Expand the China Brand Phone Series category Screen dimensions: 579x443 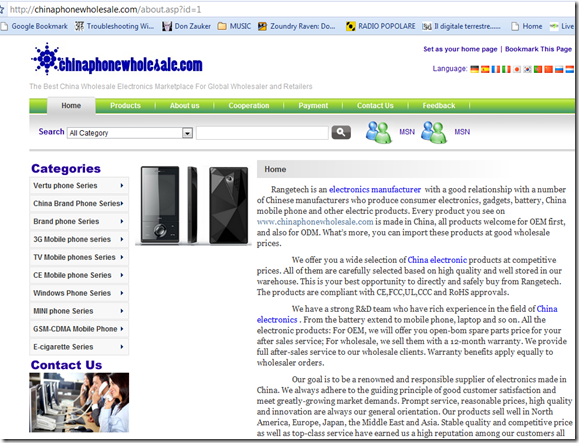(x=79, y=203)
